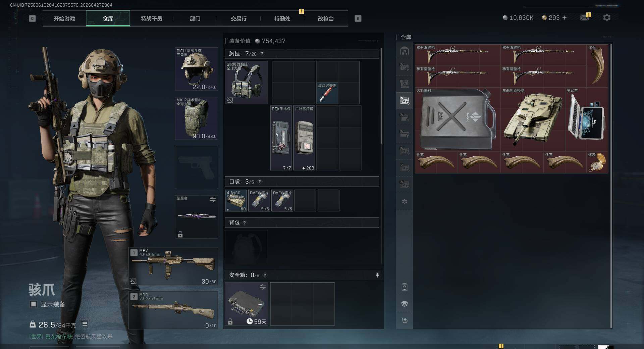Select the 主战坦克模型 item in warehouse
The width and height of the screenshot is (644, 349).
tap(533, 119)
